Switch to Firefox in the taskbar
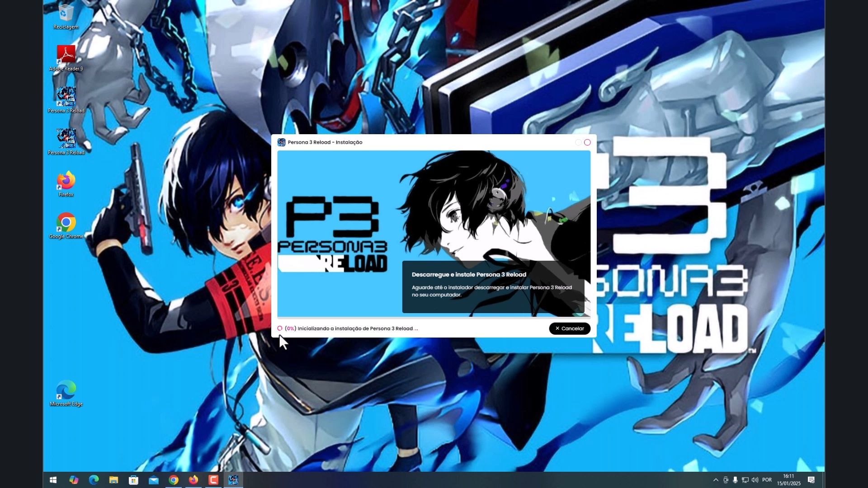The image size is (868, 488). (x=193, y=480)
